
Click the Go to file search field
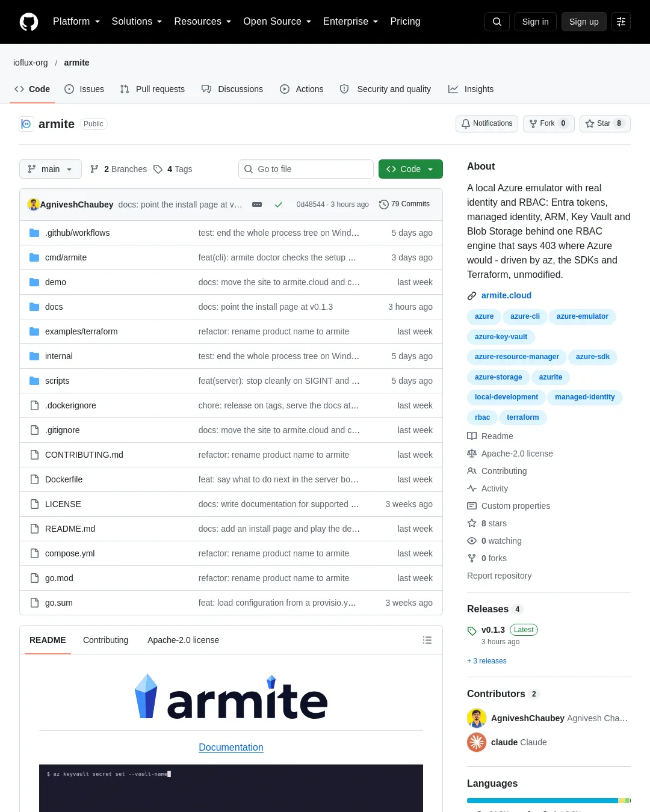tap(306, 169)
